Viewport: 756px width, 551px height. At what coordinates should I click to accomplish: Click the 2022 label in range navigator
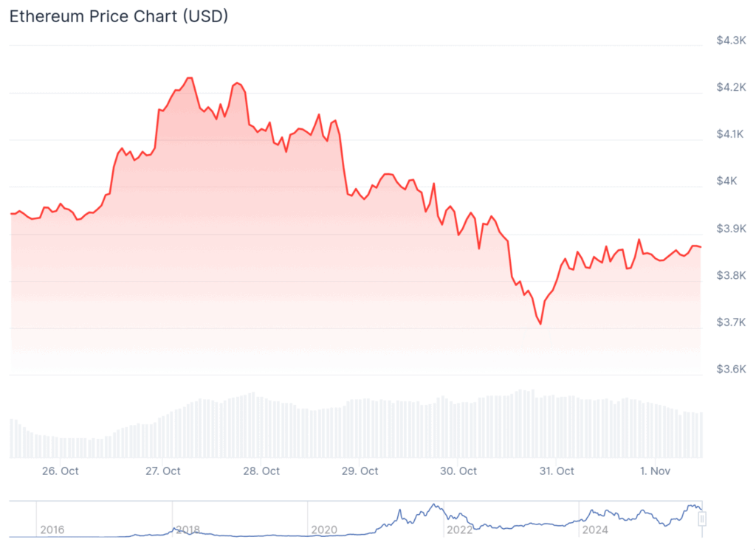pos(459,530)
